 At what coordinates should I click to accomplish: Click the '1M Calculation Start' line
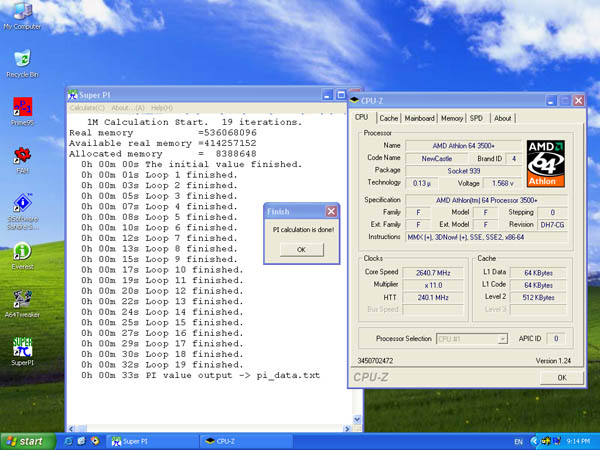tap(194, 122)
